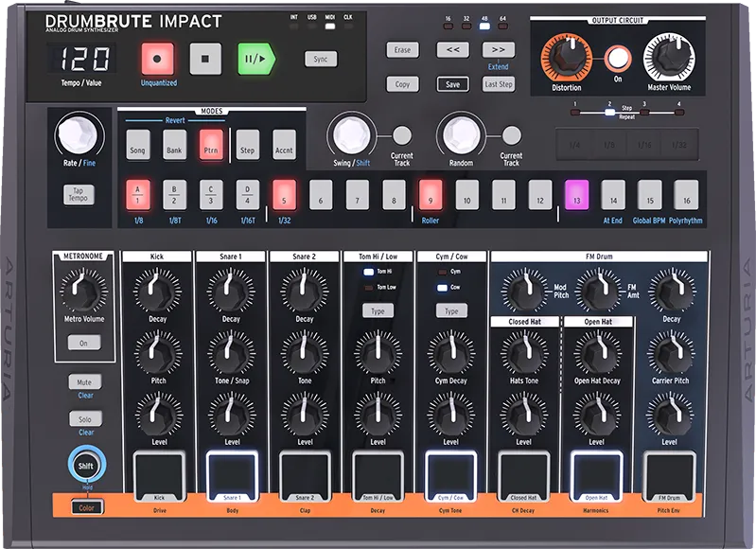Click the Copy button
The height and width of the screenshot is (549, 756).
pyautogui.click(x=402, y=84)
